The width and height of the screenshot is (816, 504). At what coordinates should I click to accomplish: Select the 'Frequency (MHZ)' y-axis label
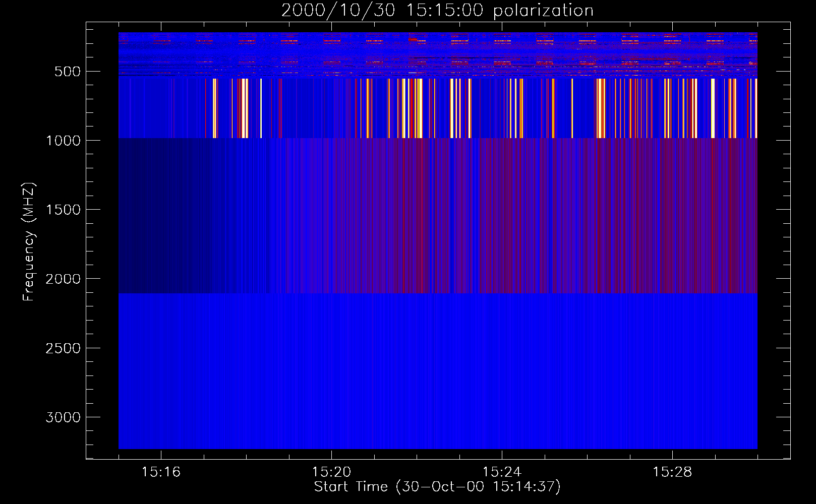click(29, 242)
